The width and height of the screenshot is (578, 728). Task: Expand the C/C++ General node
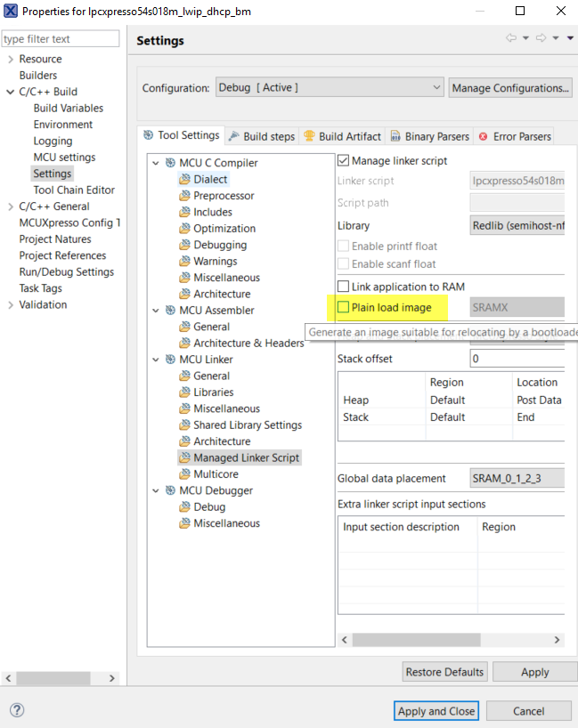coord(11,206)
